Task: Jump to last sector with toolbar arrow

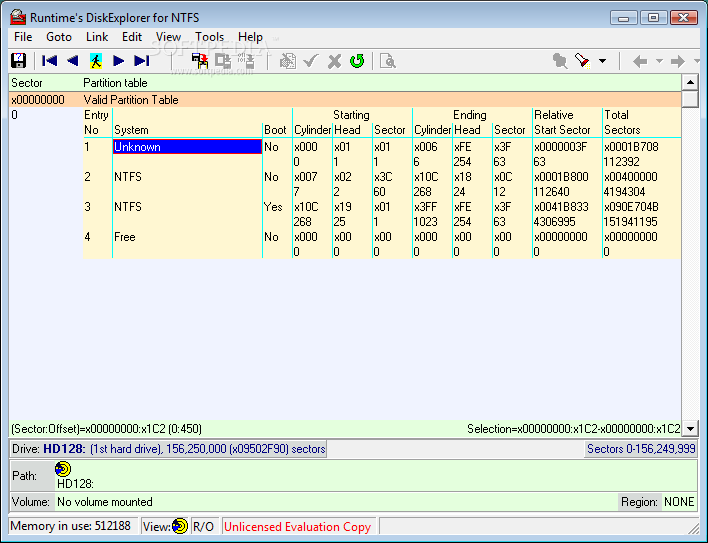Action: [x=142, y=61]
